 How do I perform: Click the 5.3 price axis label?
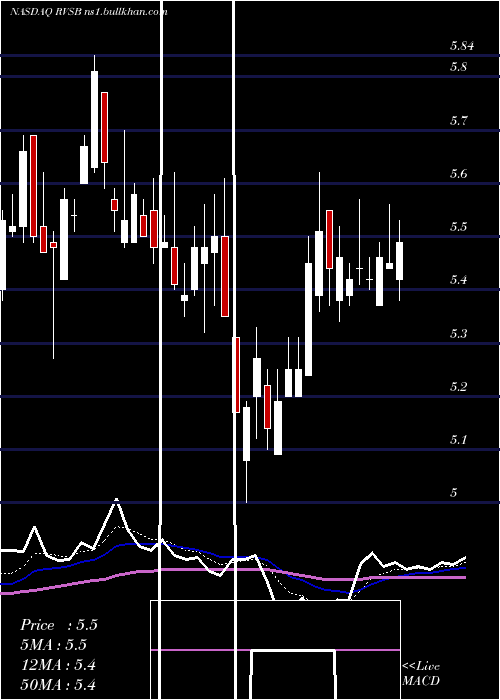tap(458, 333)
